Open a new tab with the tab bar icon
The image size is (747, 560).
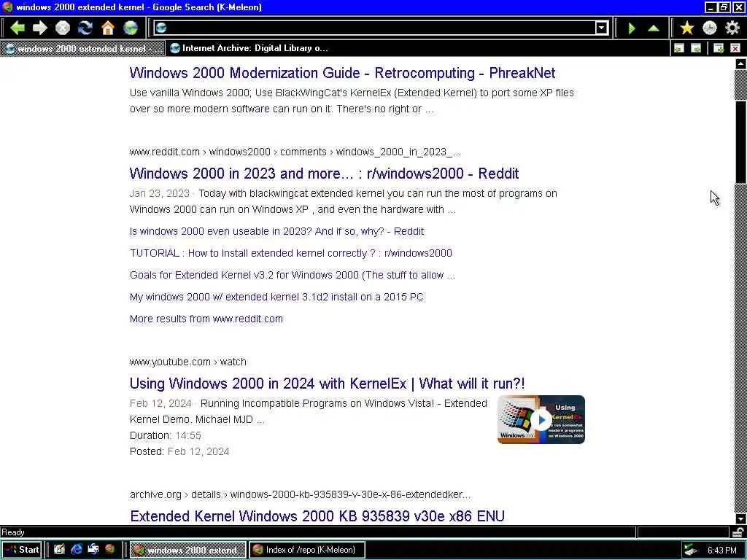click(719, 48)
